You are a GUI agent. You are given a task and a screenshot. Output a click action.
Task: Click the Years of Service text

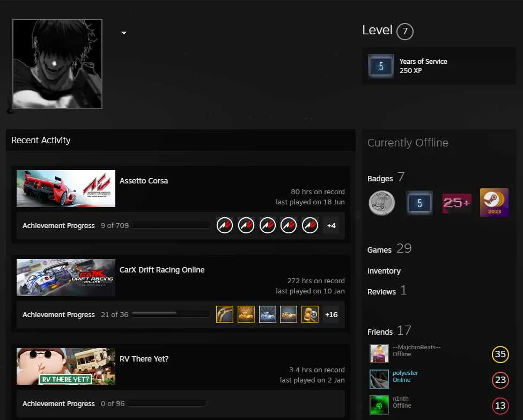tap(423, 61)
